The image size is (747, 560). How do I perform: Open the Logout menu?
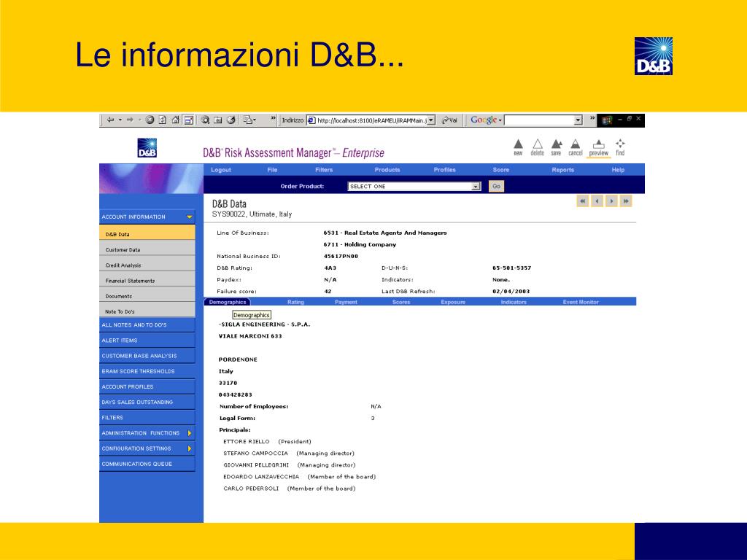[221, 169]
